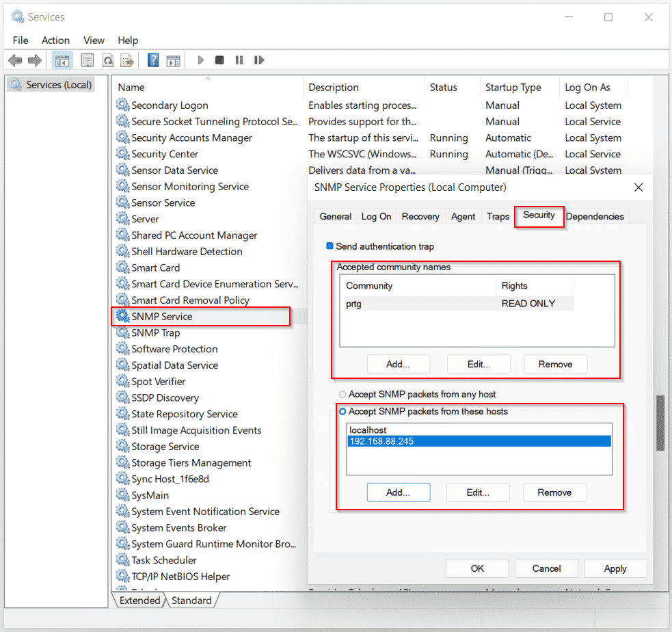Click the Start Service play icon

coord(200,60)
